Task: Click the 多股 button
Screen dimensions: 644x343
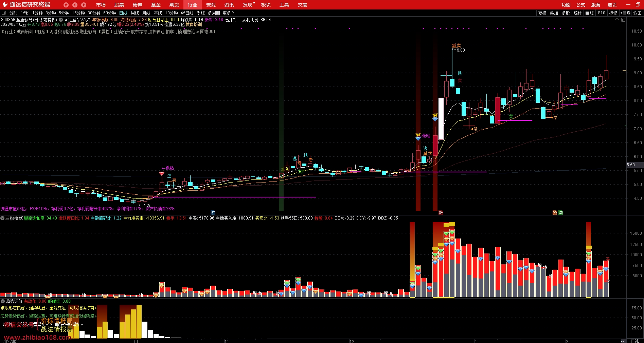Action: click(x=566, y=13)
